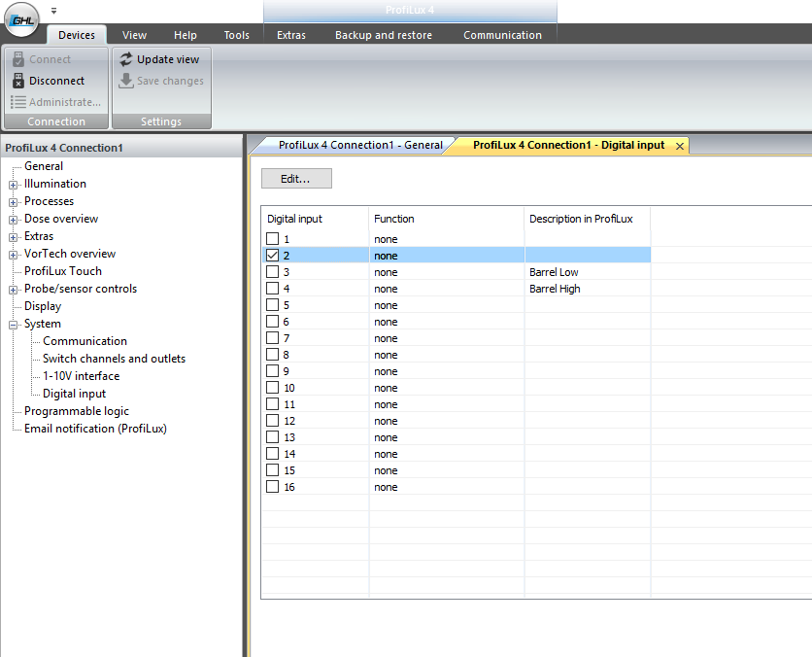Image resolution: width=812 pixels, height=657 pixels.
Task: Click the Update view button label
Action: (x=168, y=59)
